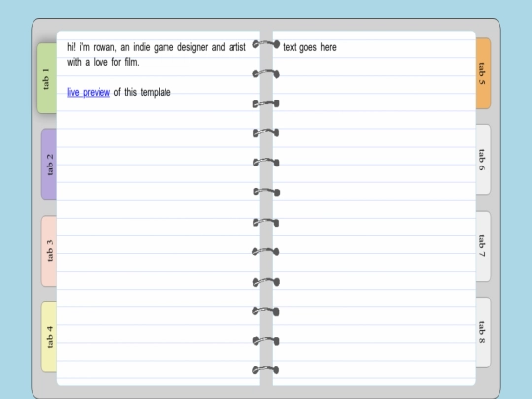Go to the yellow tab 4
This screenshot has height=399, width=532.
click(49, 337)
